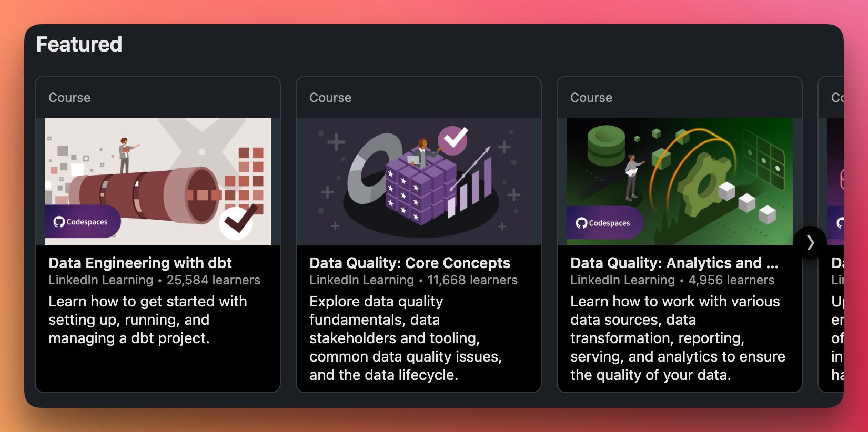
Task: Click the Data Quality: Analytics and ... title
Action: [x=674, y=263]
